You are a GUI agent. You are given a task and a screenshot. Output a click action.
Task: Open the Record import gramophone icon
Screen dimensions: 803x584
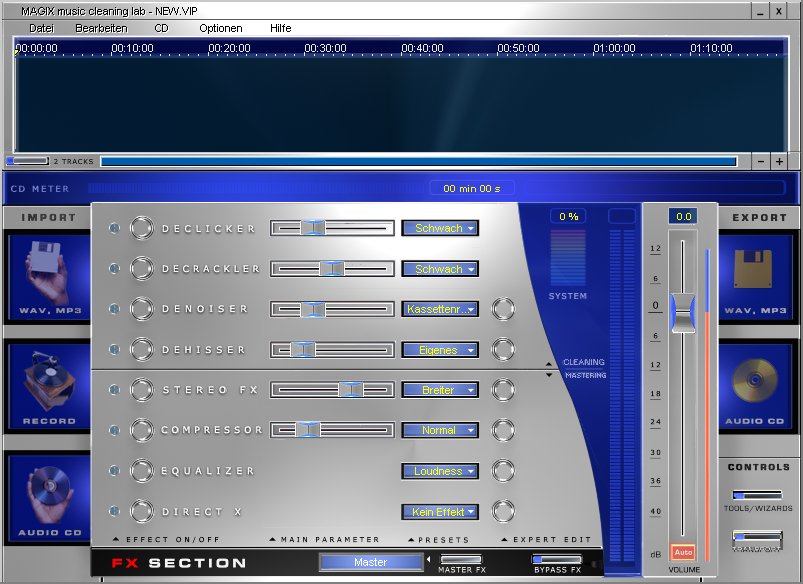click(x=49, y=387)
